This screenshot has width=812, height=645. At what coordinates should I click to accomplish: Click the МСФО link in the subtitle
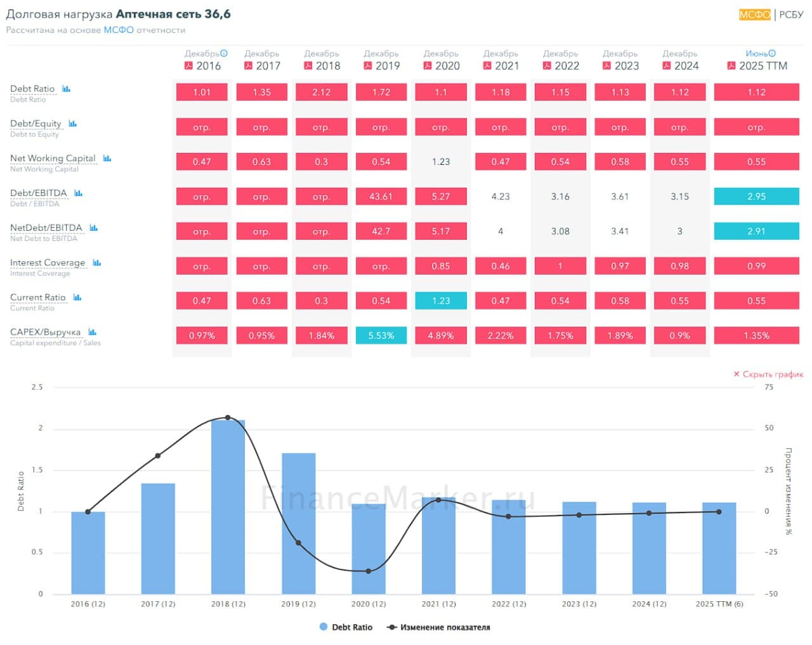[x=119, y=30]
